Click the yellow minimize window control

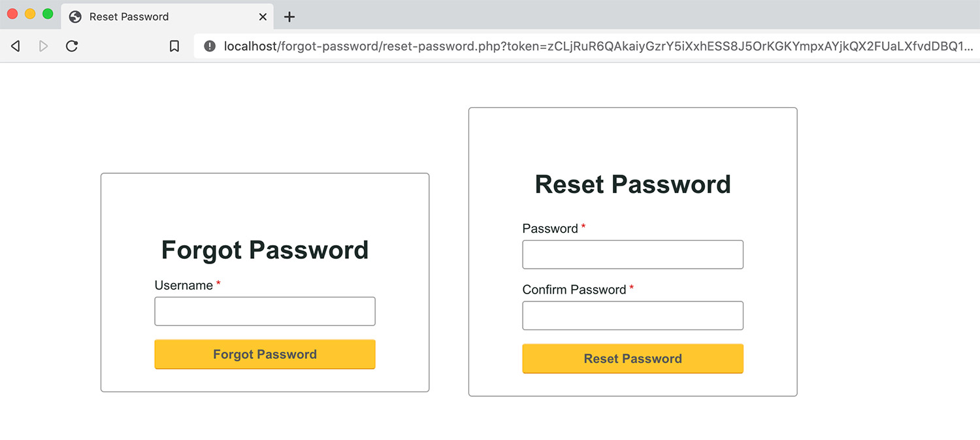pos(30,12)
